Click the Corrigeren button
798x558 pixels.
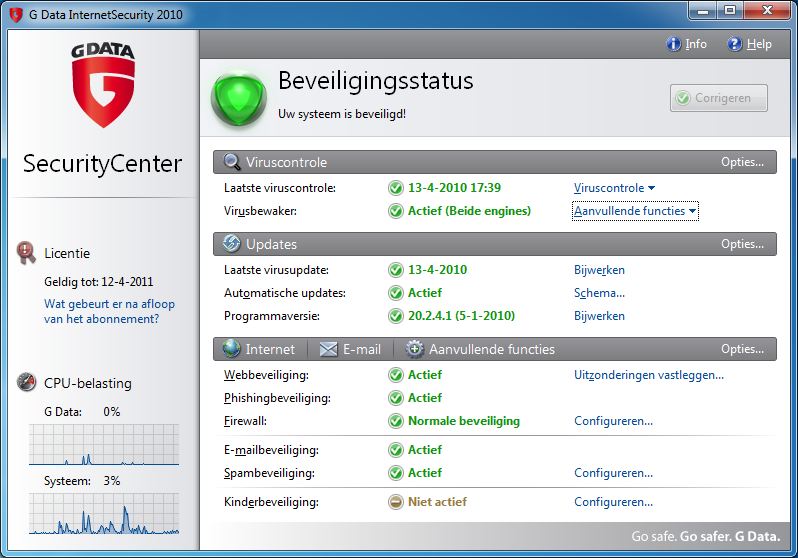coord(719,98)
